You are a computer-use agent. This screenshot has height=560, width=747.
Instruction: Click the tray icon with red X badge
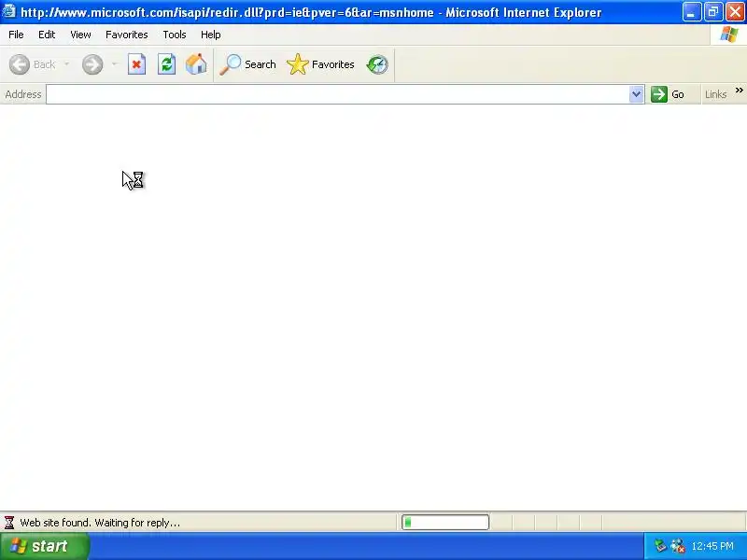pos(678,546)
